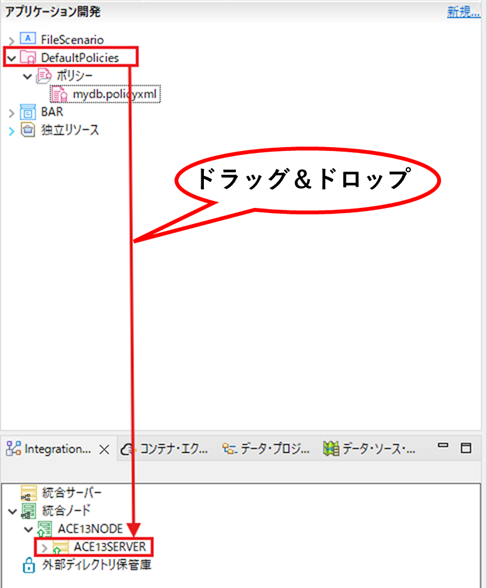Switch to the データ・プロジ... tab
This screenshot has width=487, height=588.
275,449
